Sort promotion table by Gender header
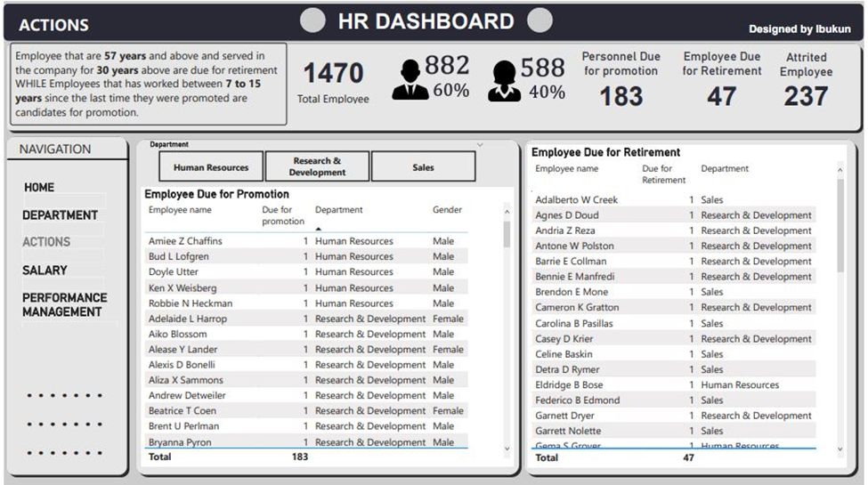Screen dimensions: 868x485 447,210
